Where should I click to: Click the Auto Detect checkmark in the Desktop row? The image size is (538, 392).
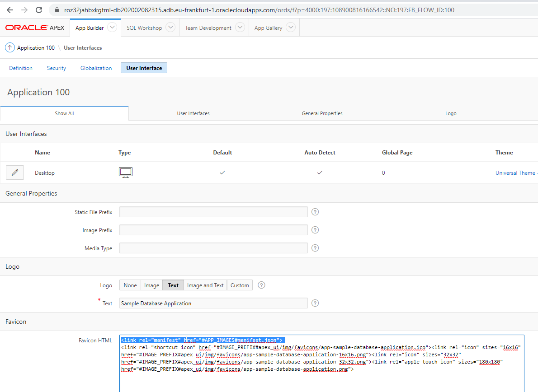click(320, 173)
